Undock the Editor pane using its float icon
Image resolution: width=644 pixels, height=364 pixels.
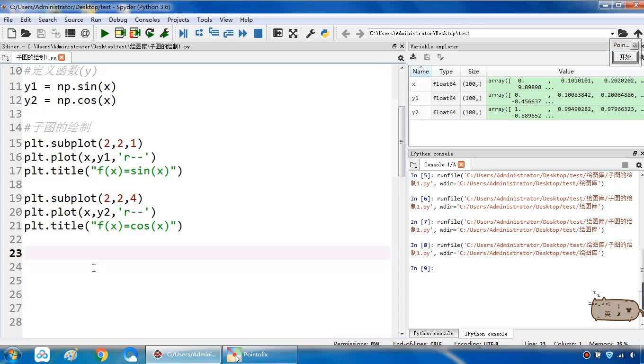coord(394,46)
